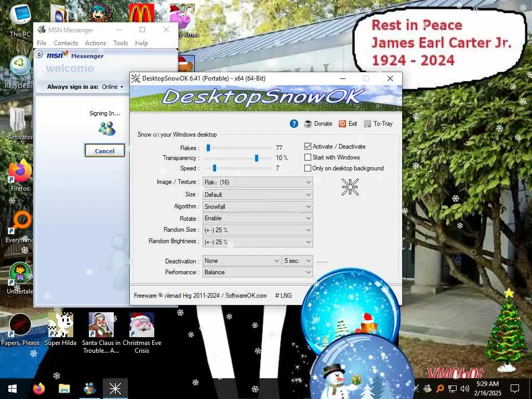Screen dimensions: 532x399
Task: Open the 5 sec. deactivation time dropdown
Action: [298, 261]
